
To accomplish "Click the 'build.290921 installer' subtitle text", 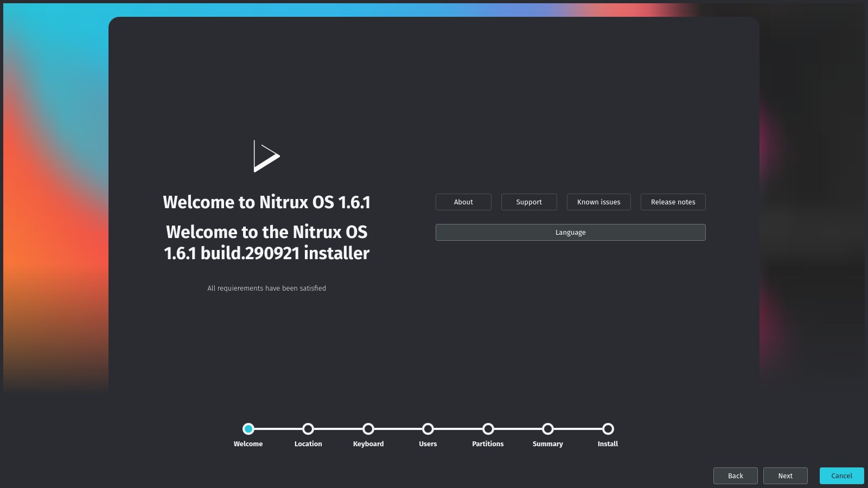I will click(x=285, y=253).
